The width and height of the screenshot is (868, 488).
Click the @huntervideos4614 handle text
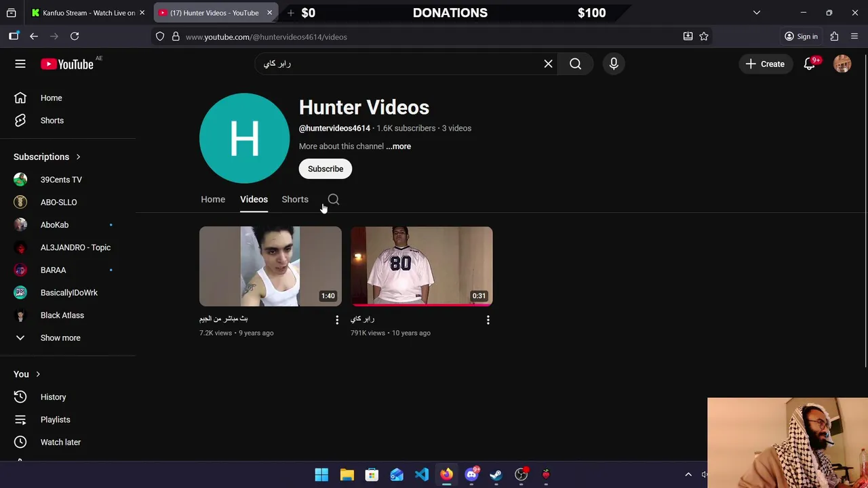click(x=334, y=128)
